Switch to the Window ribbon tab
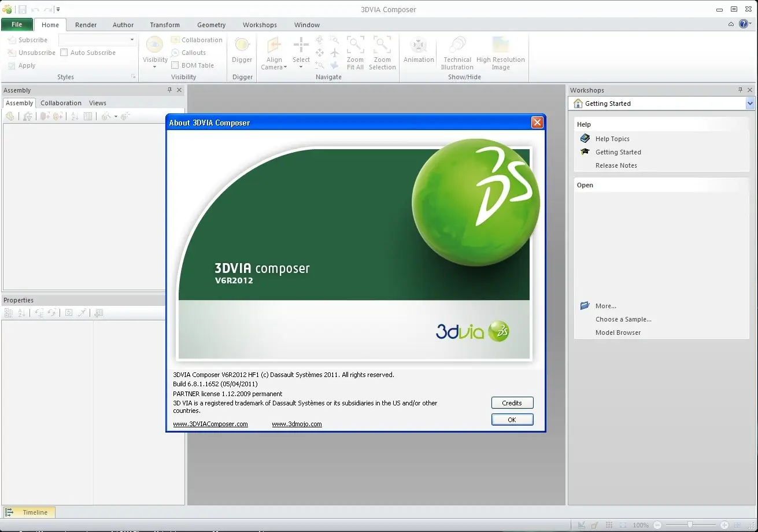This screenshot has height=532, width=758. [307, 25]
